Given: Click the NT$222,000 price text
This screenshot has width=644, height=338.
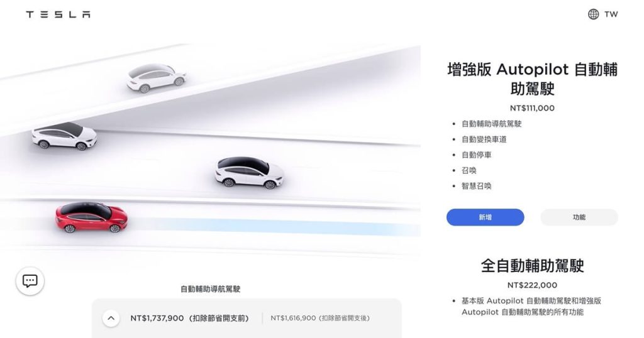Looking at the screenshot, I should click(x=532, y=285).
